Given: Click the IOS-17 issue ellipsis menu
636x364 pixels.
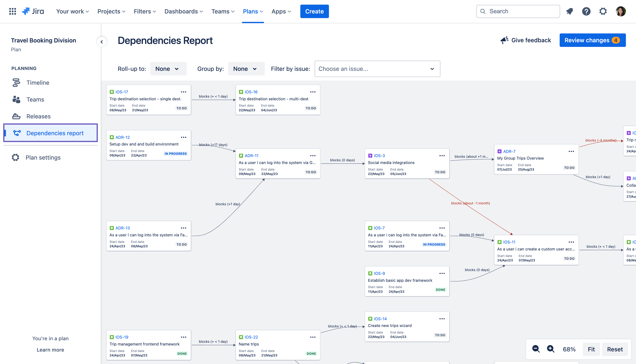Looking at the screenshot, I should pos(183,92).
